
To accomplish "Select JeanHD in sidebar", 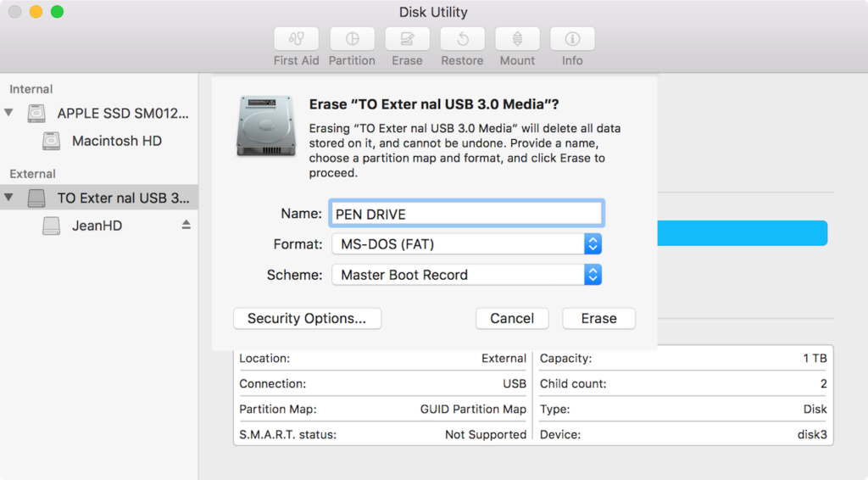I will 97,226.
